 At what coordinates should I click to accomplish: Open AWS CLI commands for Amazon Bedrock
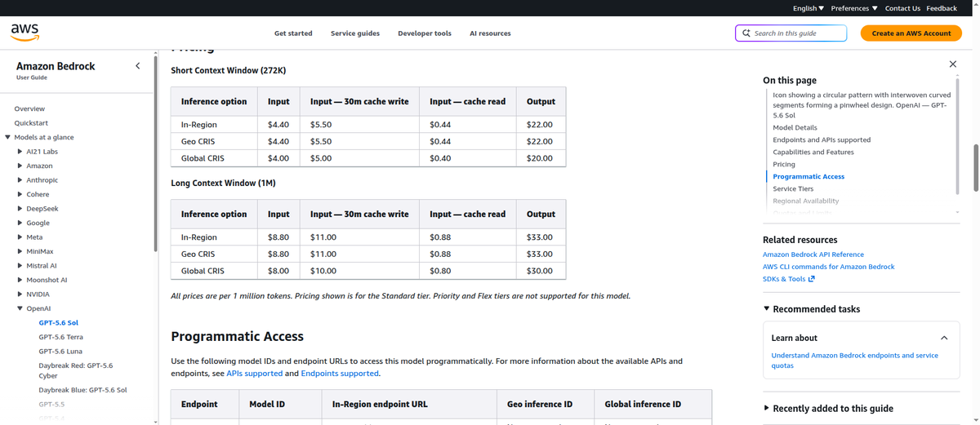click(x=829, y=267)
